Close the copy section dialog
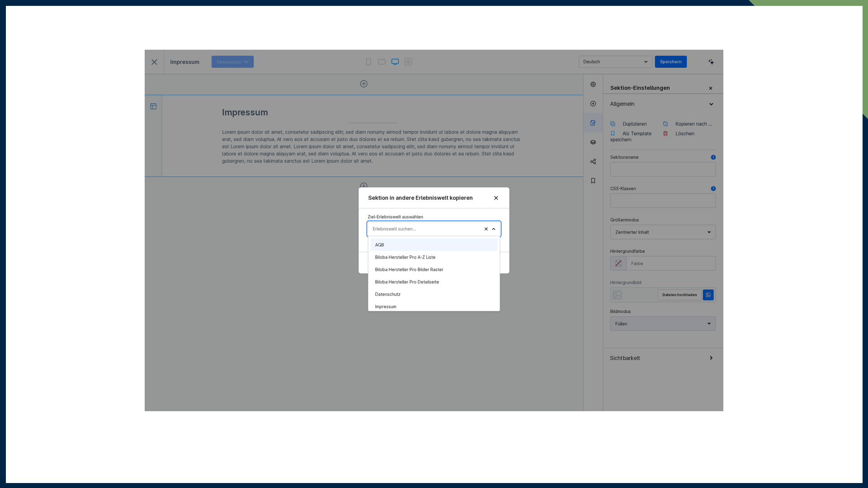This screenshot has width=868, height=488. 496,198
